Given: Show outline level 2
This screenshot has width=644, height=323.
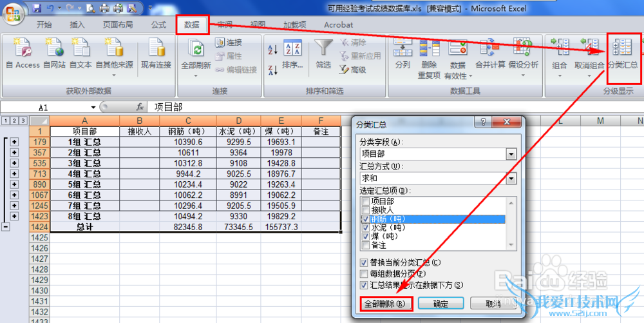Looking at the screenshot, I should click(14, 121).
